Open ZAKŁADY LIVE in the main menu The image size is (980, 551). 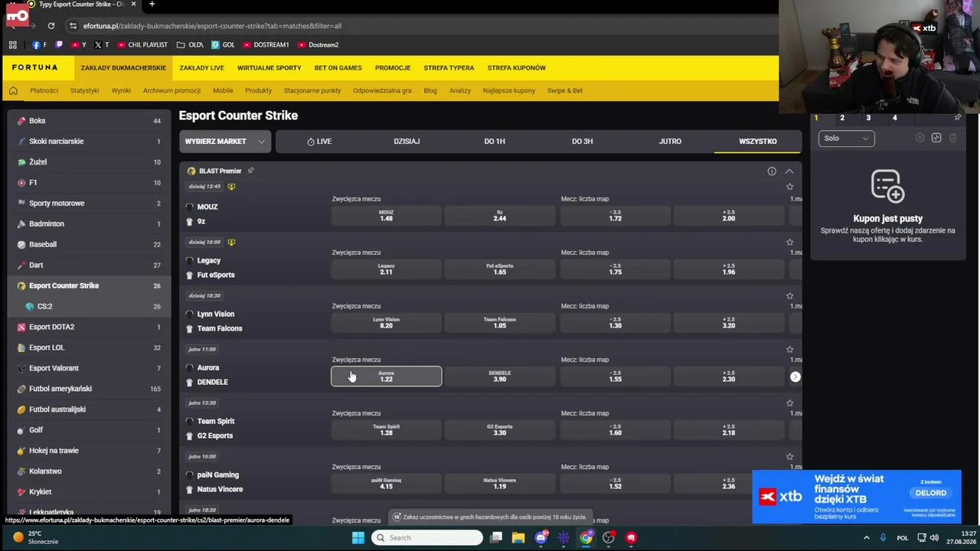coord(201,68)
